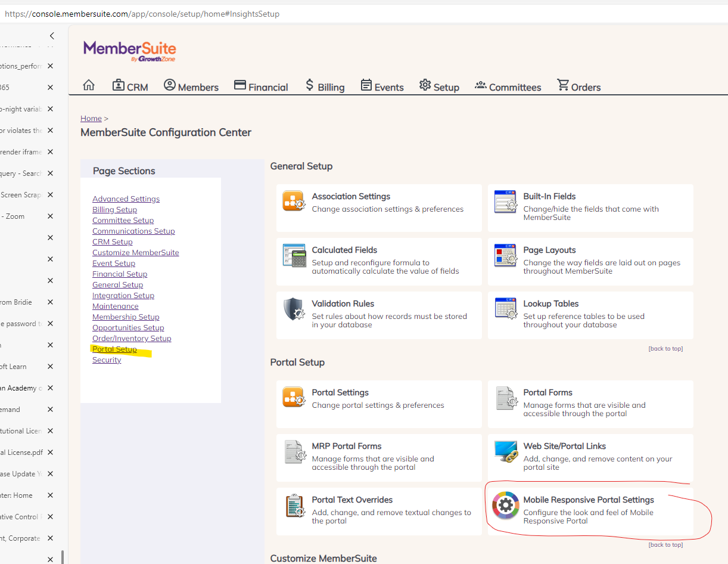Jump to Security section
This screenshot has height=564, width=728.
click(107, 360)
